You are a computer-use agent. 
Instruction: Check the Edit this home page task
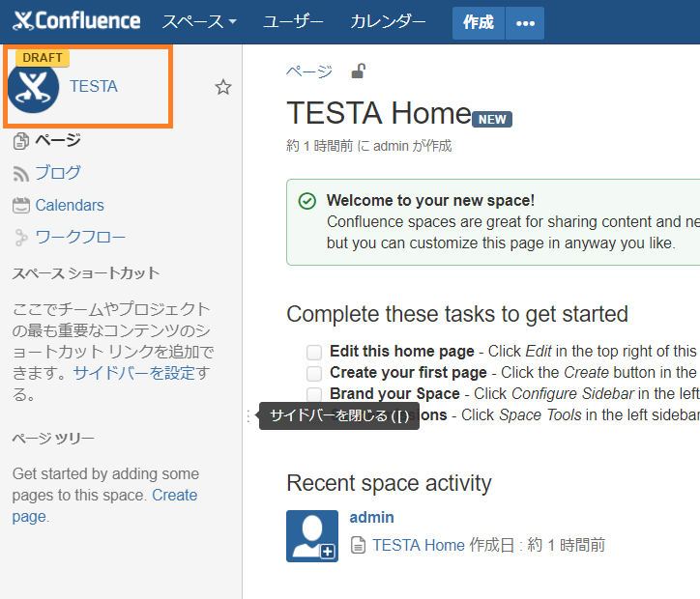coord(314,353)
